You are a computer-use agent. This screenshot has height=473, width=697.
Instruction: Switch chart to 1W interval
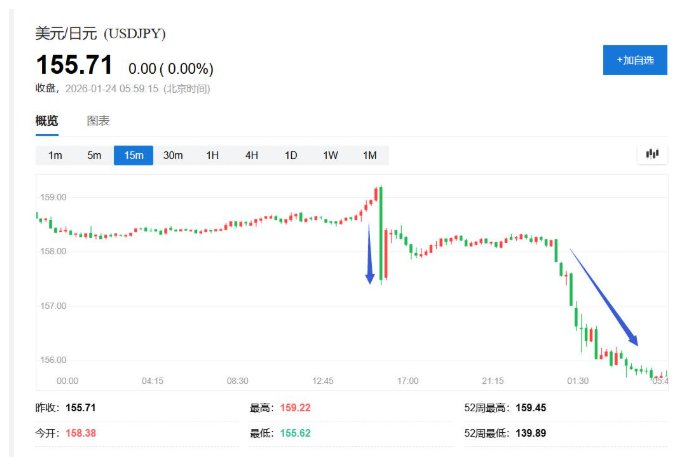pos(330,155)
